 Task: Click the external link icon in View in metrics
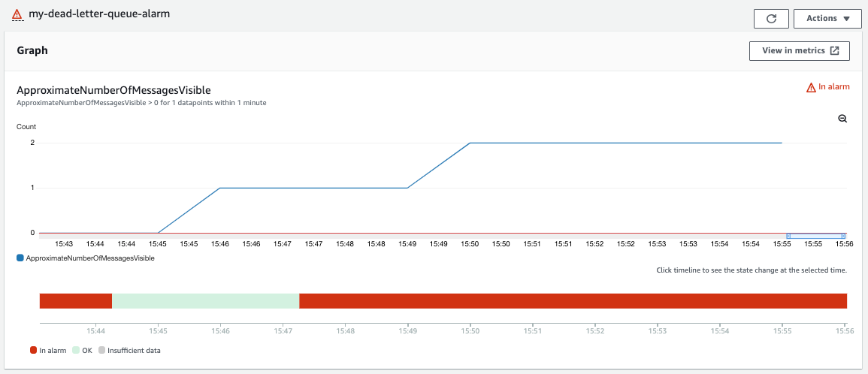[835, 50]
